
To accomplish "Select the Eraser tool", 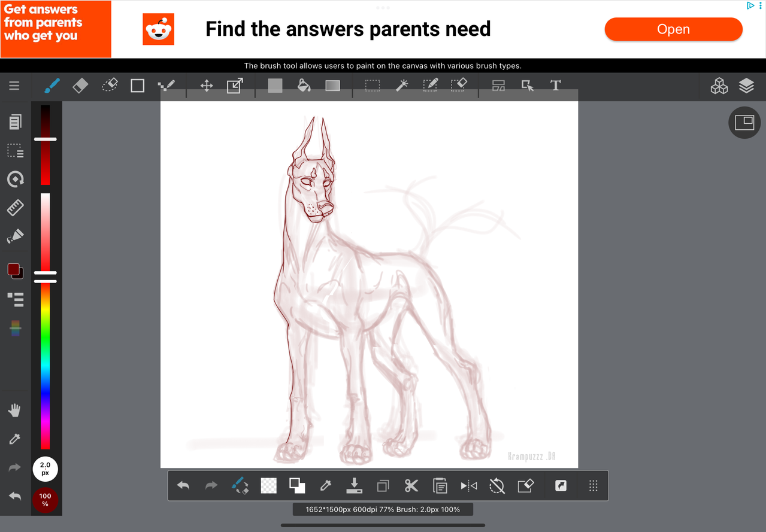I will pos(80,86).
